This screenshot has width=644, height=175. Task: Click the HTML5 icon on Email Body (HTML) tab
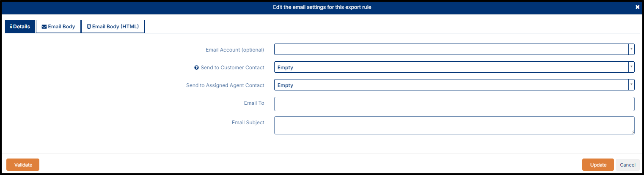coord(89,27)
